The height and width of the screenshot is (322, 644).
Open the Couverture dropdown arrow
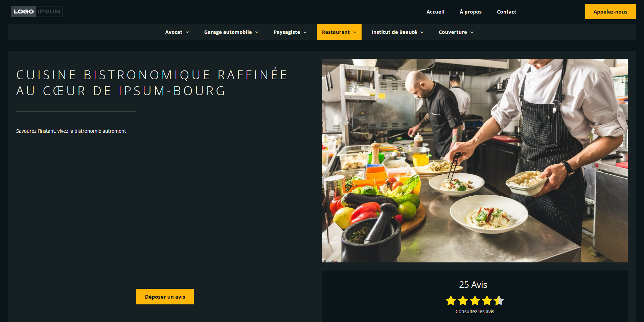(472, 33)
